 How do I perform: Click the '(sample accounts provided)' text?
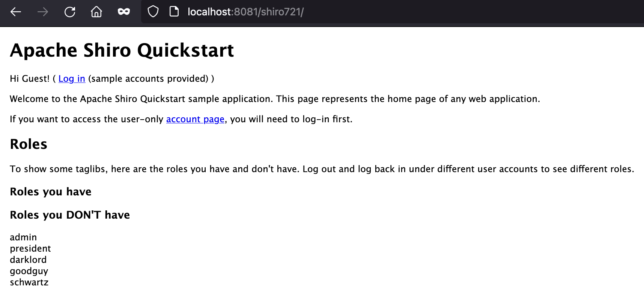(x=148, y=79)
